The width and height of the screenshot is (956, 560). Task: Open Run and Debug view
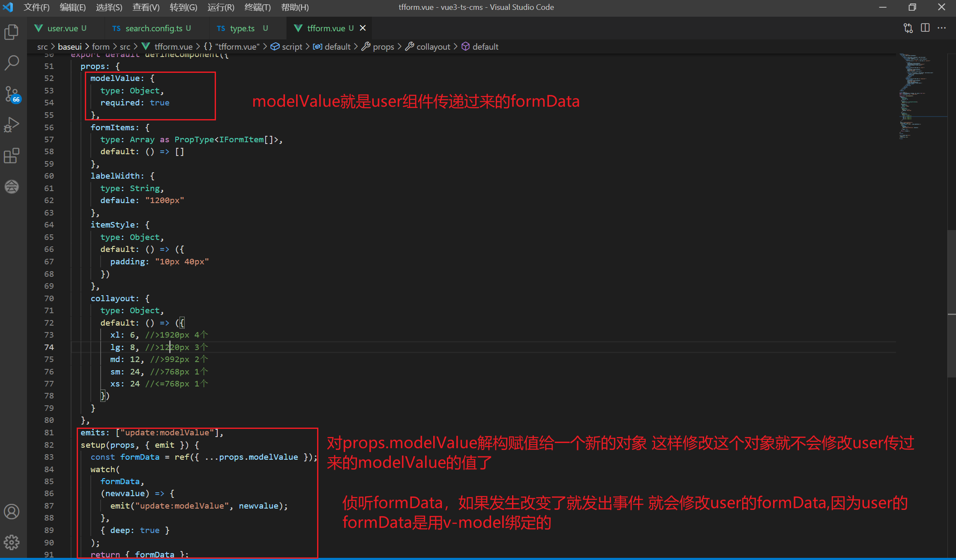point(12,125)
